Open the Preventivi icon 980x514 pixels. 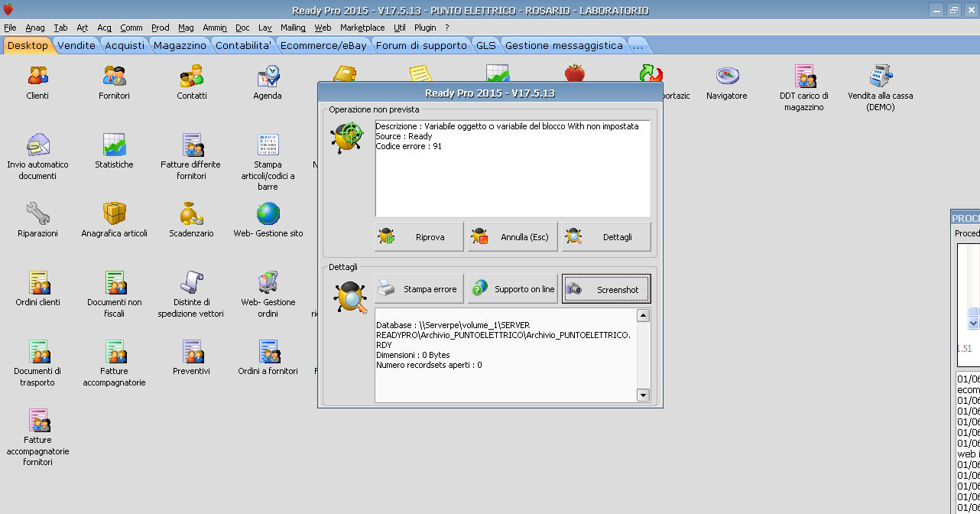[x=192, y=352]
